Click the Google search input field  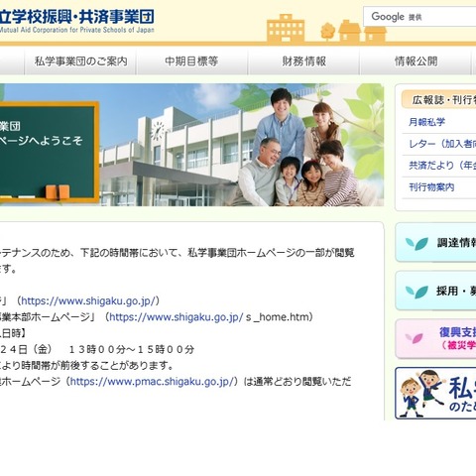coord(419,17)
